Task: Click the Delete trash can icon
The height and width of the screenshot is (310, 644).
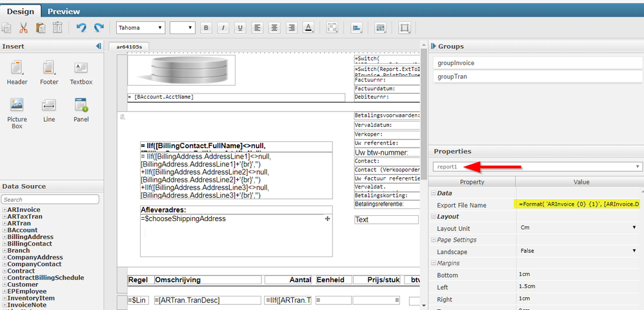Action: point(57,28)
